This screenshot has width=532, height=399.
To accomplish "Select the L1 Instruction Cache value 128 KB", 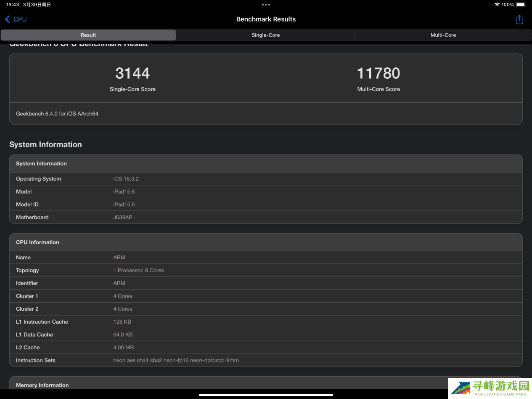I will tap(122, 322).
